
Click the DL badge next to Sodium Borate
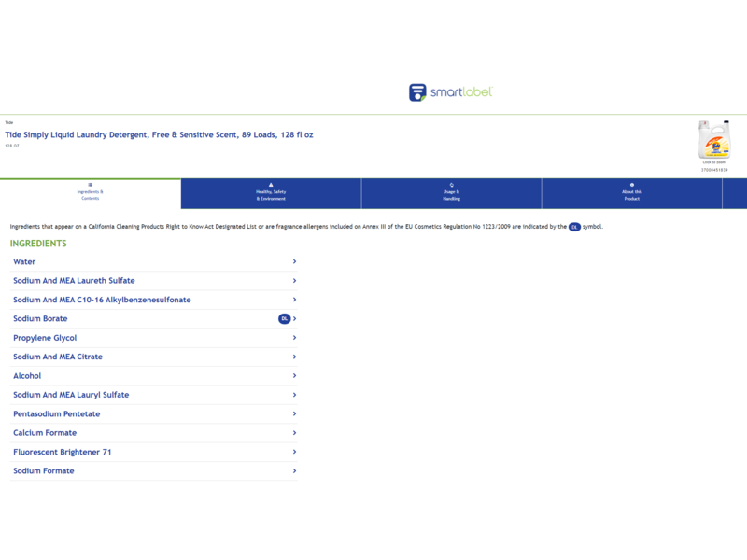(284, 319)
